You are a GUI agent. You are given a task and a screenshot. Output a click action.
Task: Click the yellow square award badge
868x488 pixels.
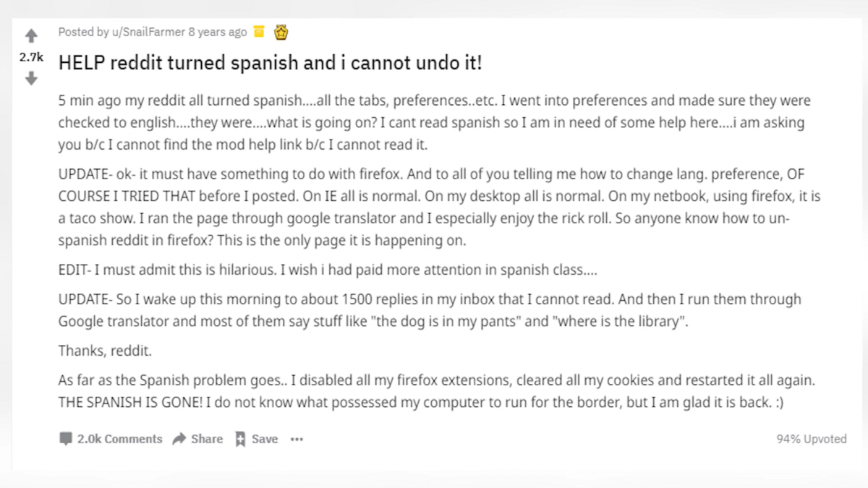pos(258,32)
